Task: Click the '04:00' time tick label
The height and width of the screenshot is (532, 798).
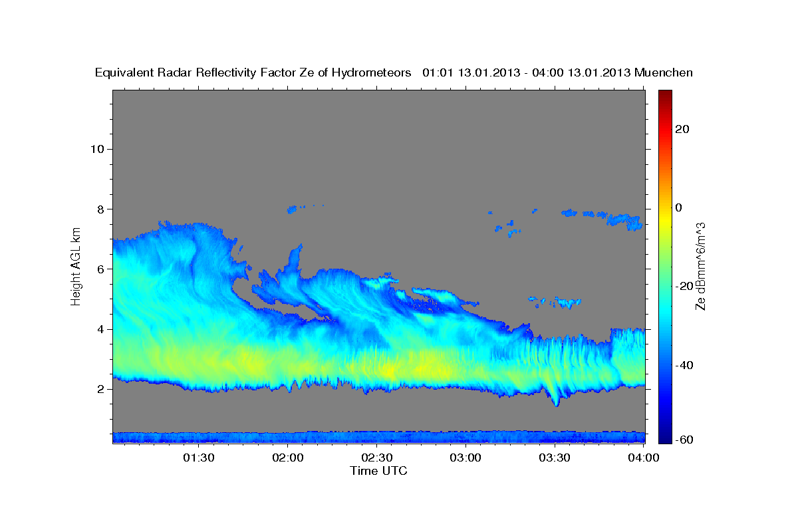Action: click(x=643, y=458)
